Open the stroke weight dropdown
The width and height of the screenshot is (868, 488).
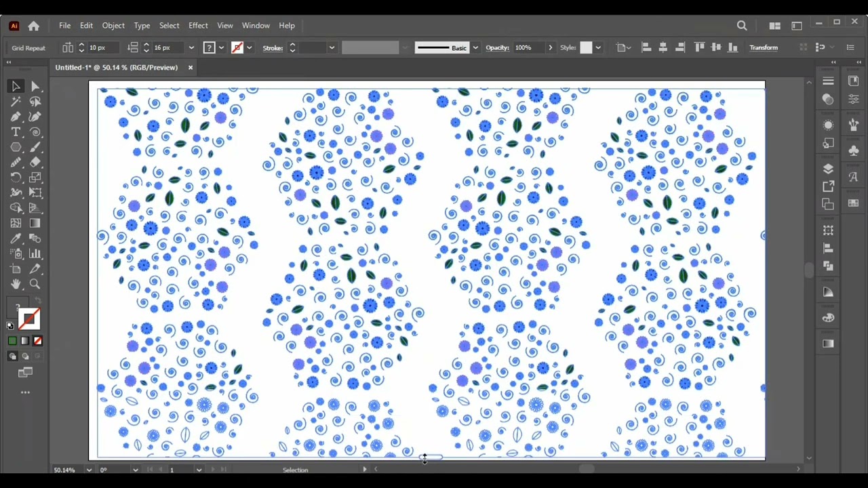coord(332,47)
